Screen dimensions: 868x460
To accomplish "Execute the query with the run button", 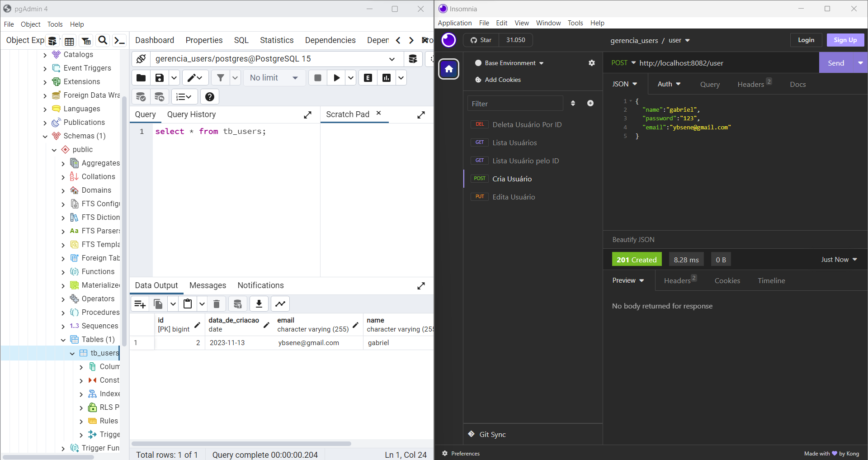I will tap(336, 77).
